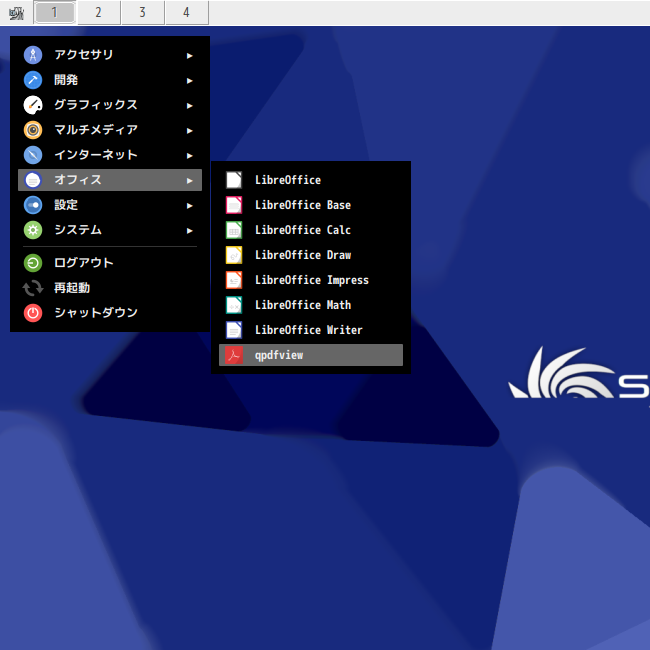Viewport: 650px width, 650px height.
Task: Expand the システム submenu arrow
Action: point(189,230)
